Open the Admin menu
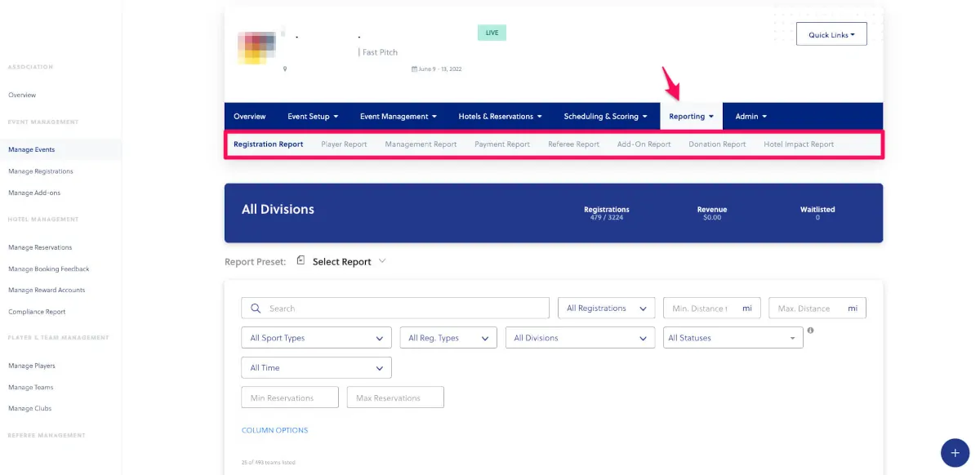The width and height of the screenshot is (980, 475). point(751,116)
